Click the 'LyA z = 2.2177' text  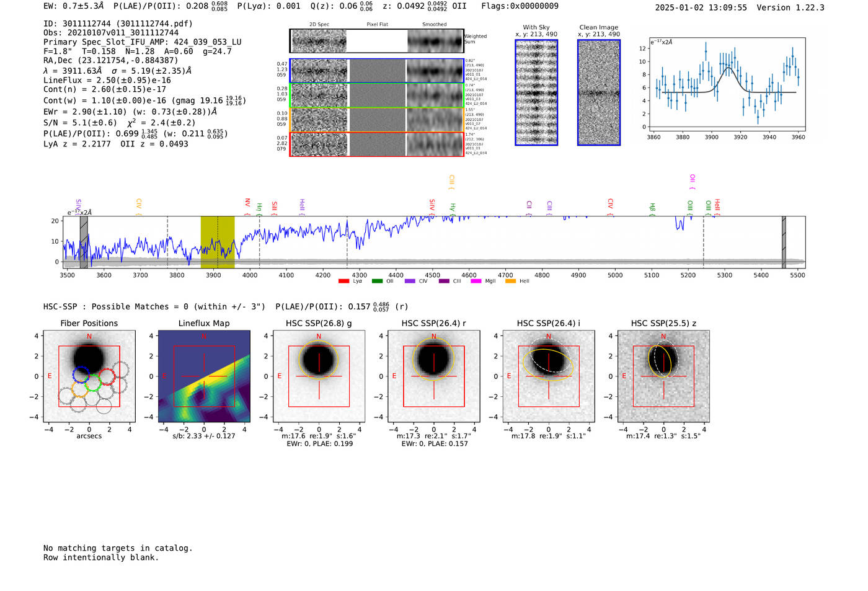pyautogui.click(x=77, y=144)
